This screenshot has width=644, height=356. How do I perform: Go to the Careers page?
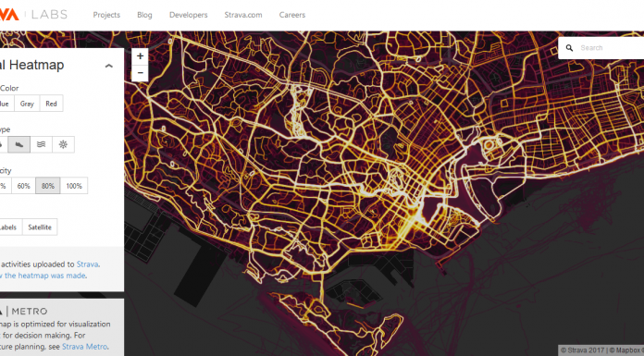(292, 15)
